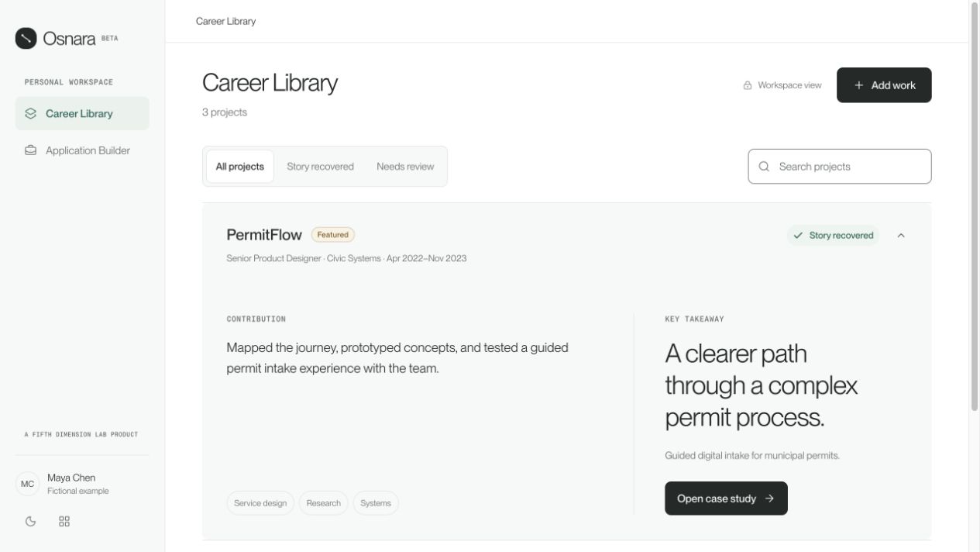Click the MC avatar circle
Viewport: 980px width, 552px height.
click(x=28, y=484)
